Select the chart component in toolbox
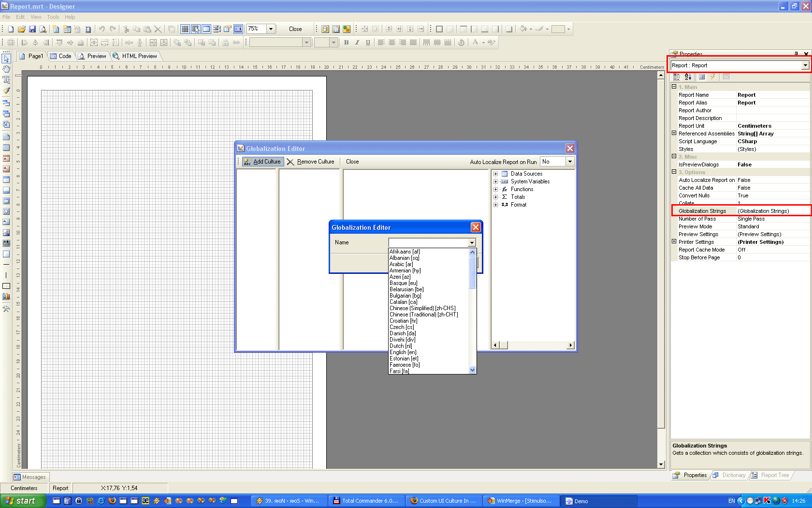This screenshot has height=508, width=812. (x=6, y=297)
